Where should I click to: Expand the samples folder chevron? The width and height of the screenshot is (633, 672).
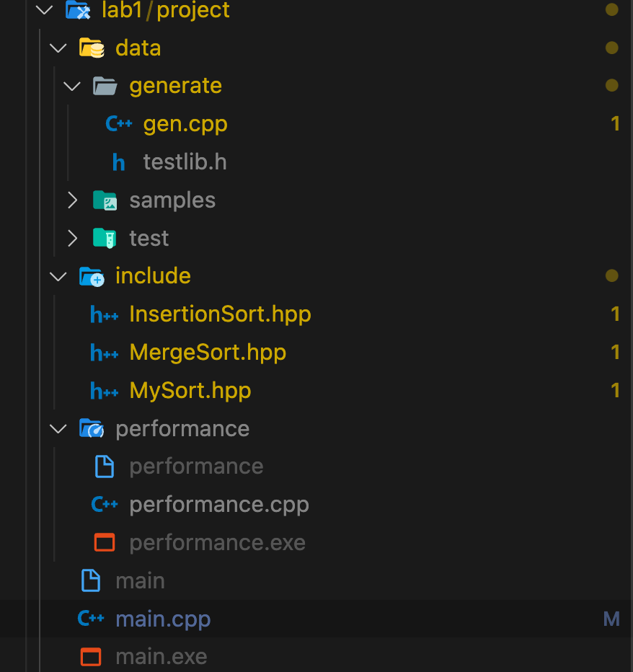pos(72,200)
